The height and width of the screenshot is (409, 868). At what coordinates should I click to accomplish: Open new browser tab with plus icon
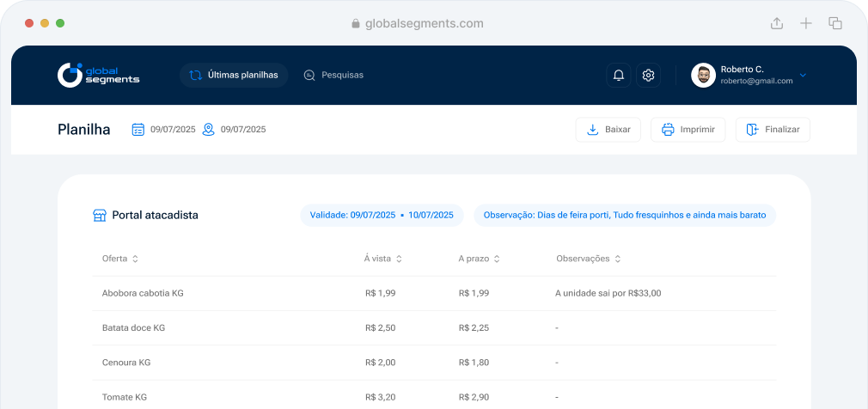(x=806, y=23)
